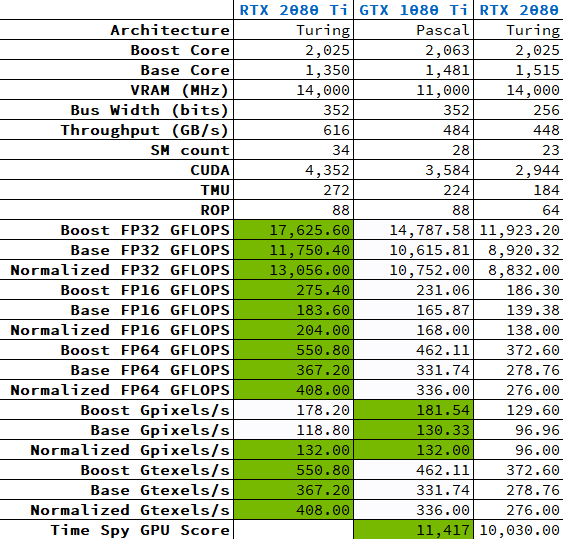
Task: Click the 4,352 CUDA cell
Action: [x=293, y=170]
